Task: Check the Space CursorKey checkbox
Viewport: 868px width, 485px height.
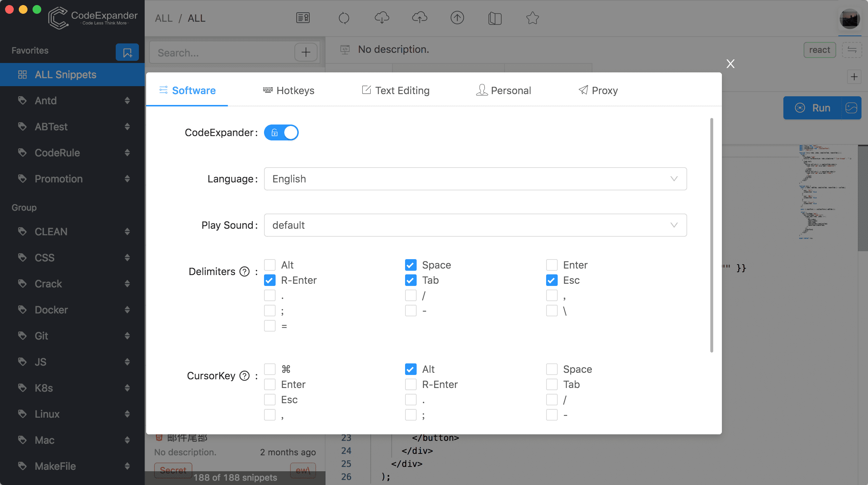Action: click(x=552, y=369)
